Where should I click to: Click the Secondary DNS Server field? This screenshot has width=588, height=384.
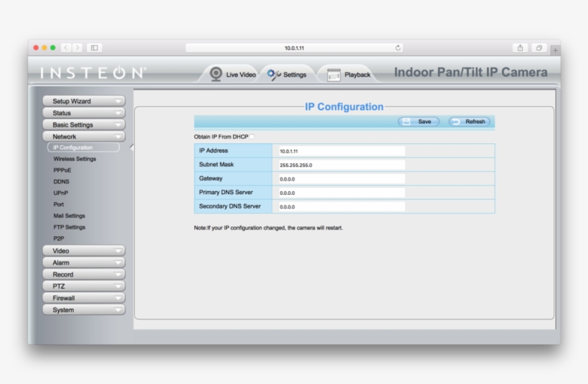(341, 206)
